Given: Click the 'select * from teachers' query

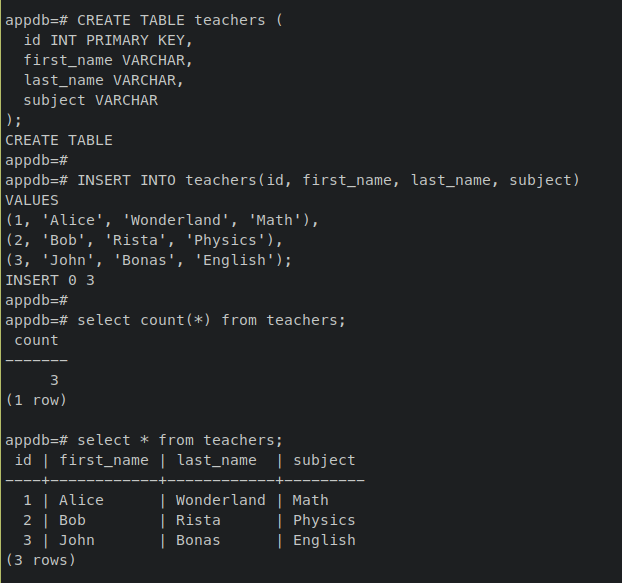Looking at the screenshot, I should pyautogui.click(x=180, y=440).
